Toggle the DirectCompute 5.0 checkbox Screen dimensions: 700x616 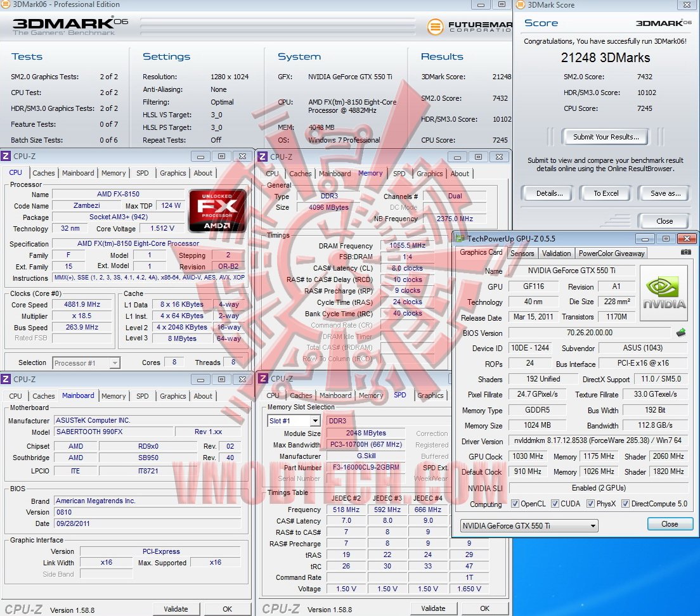pyautogui.click(x=625, y=504)
